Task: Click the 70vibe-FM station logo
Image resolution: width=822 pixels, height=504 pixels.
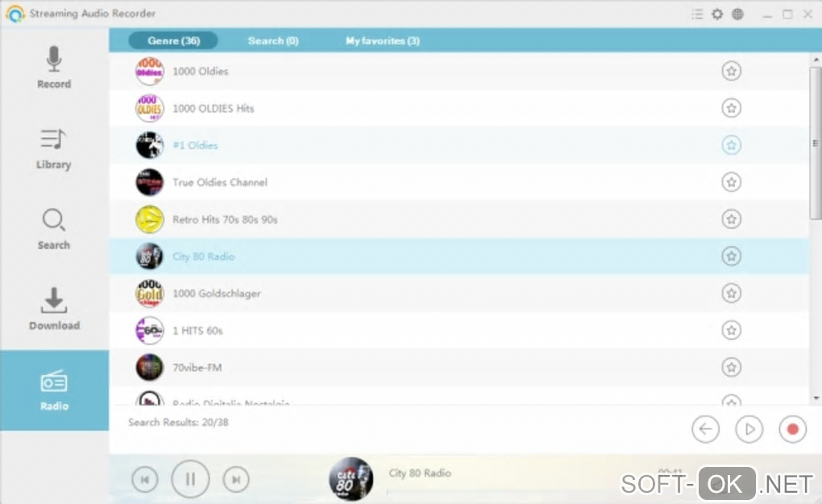Action: 149,367
